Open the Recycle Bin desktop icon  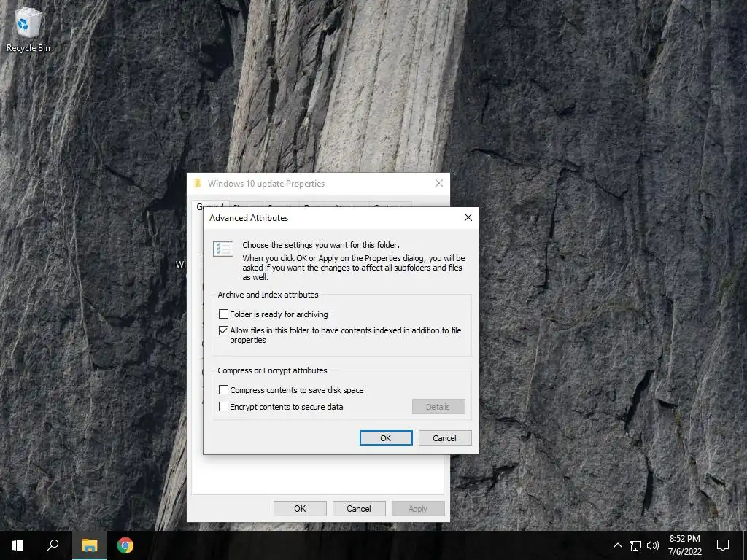(x=28, y=28)
